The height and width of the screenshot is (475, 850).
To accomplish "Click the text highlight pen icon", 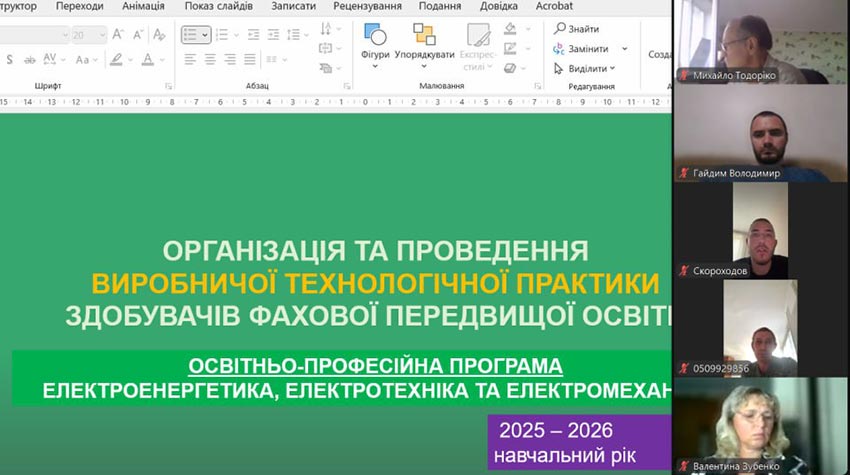I will pos(116,59).
